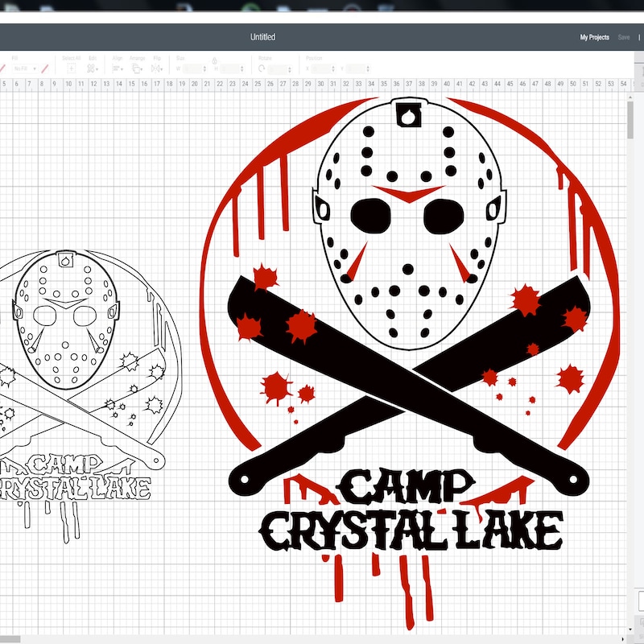The image size is (644, 644).
Task: Toggle the size lock between width and height
Action: pos(214,62)
